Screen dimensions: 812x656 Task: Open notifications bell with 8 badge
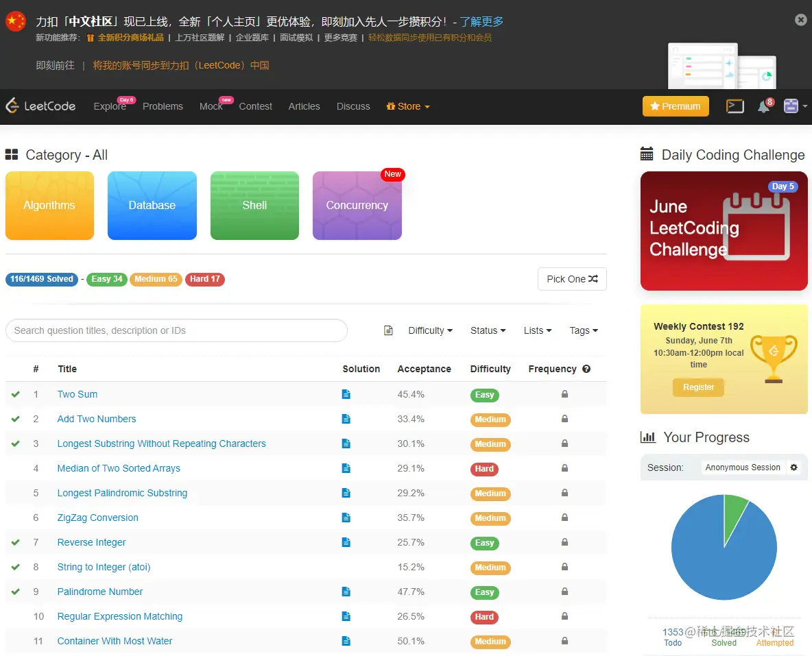point(765,106)
